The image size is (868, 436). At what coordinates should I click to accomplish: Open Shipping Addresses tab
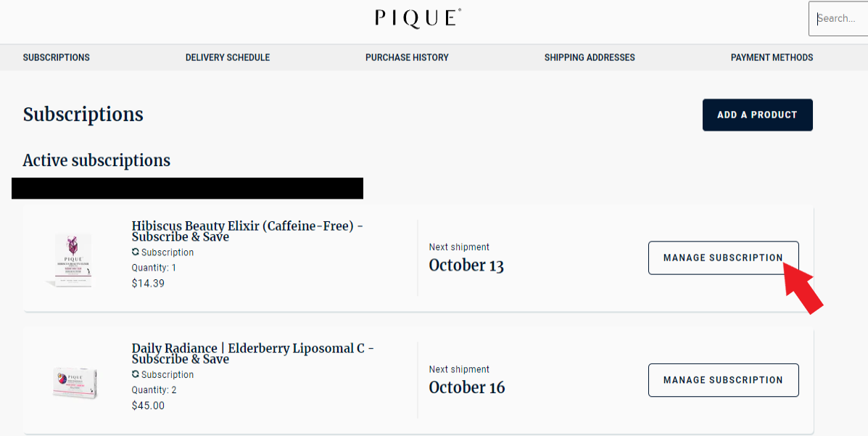pos(590,57)
